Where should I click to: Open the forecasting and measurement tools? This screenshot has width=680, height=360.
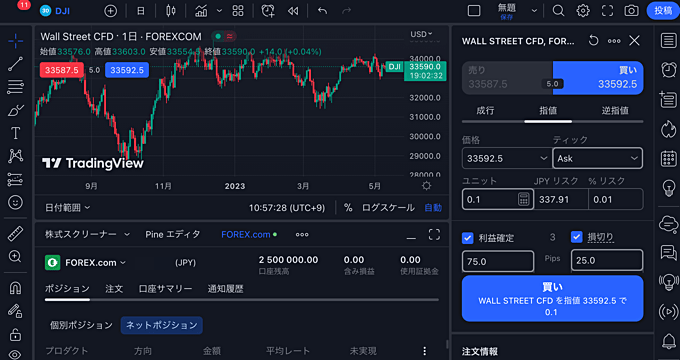pyautogui.click(x=15, y=179)
